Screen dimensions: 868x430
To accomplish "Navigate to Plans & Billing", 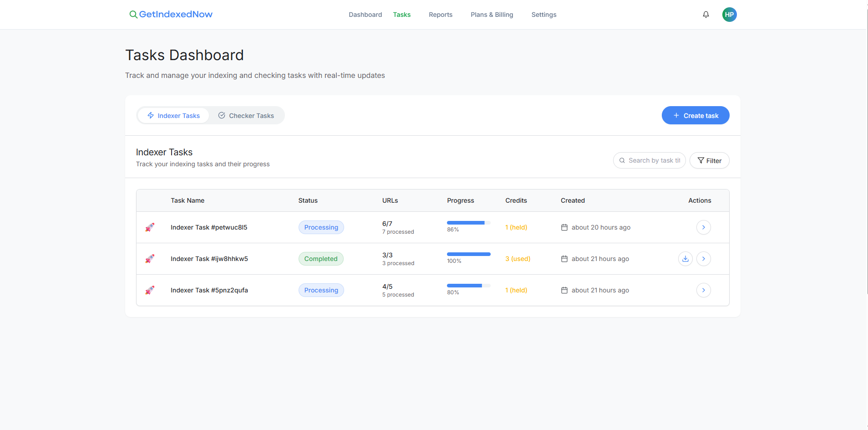I will click(x=492, y=14).
